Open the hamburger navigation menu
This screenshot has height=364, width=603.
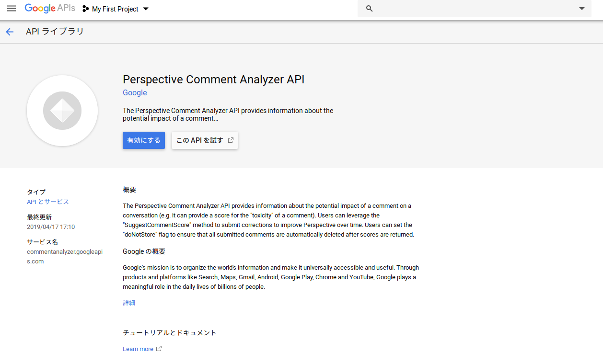pyautogui.click(x=12, y=9)
